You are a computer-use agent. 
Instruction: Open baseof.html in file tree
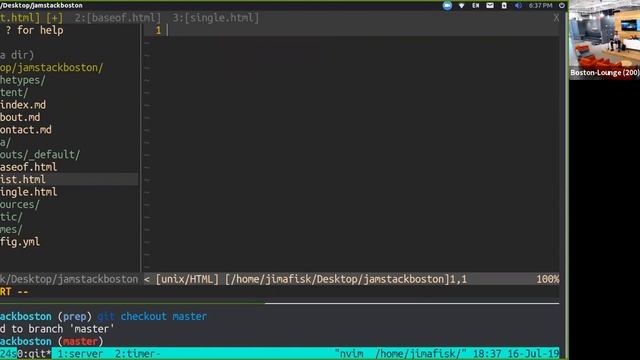[x=29, y=167]
